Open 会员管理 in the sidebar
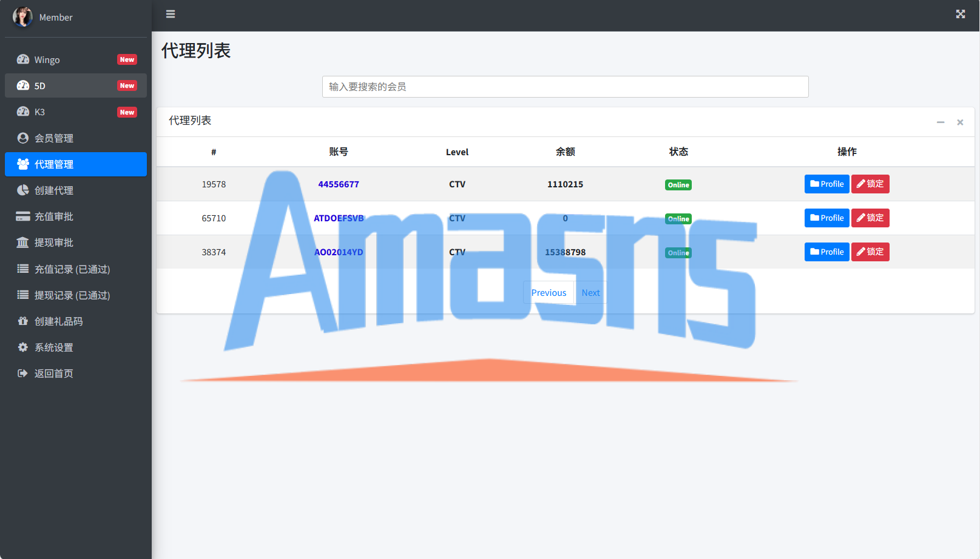Screen dimensions: 980x559 click(76, 138)
